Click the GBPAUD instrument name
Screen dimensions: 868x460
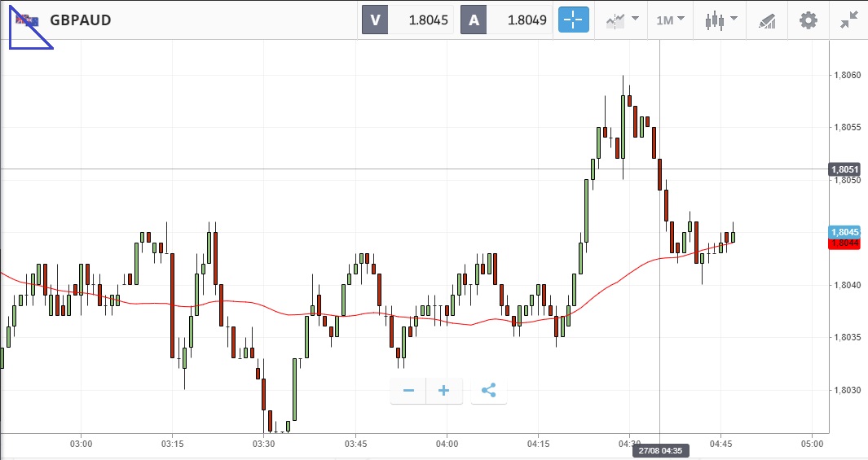81,20
